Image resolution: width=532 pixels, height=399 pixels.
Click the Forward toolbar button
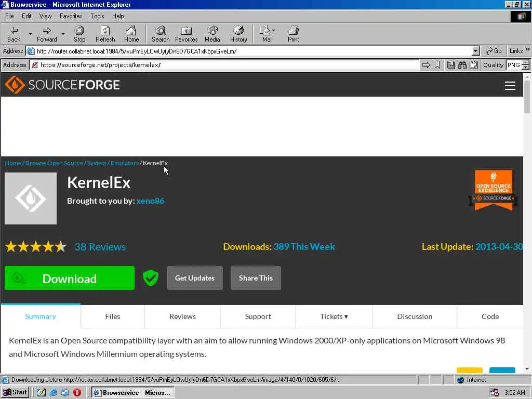pyautogui.click(x=47, y=34)
